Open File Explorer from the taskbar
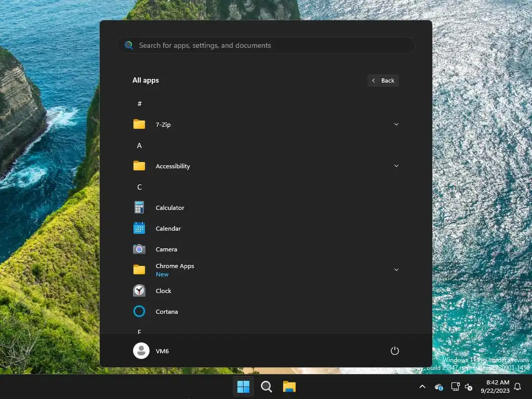The height and width of the screenshot is (399, 532). coord(289,387)
